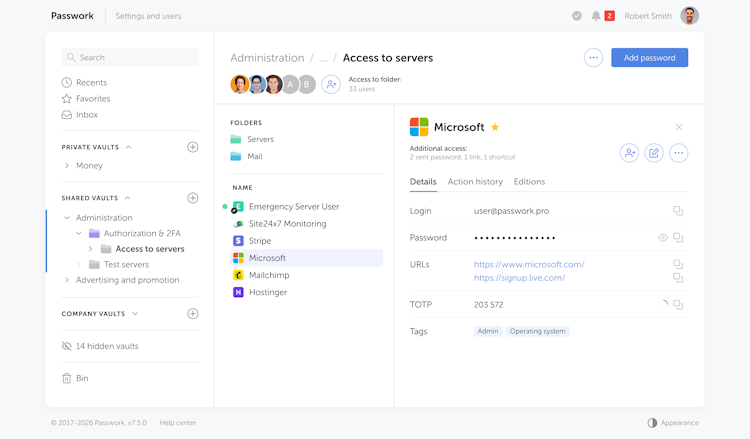
Task: Switch to the Action history tab
Action: pos(475,182)
